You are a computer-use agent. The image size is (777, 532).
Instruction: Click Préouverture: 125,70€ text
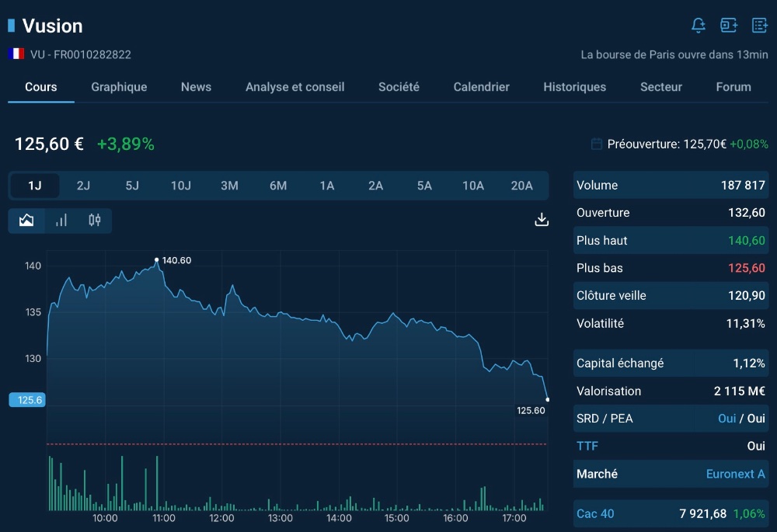pos(667,144)
